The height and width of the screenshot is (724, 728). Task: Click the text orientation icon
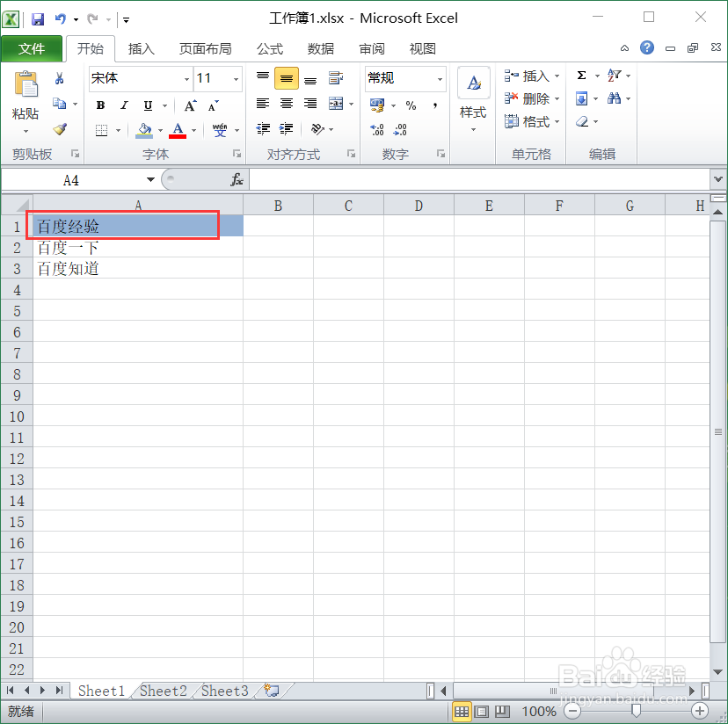(317, 129)
